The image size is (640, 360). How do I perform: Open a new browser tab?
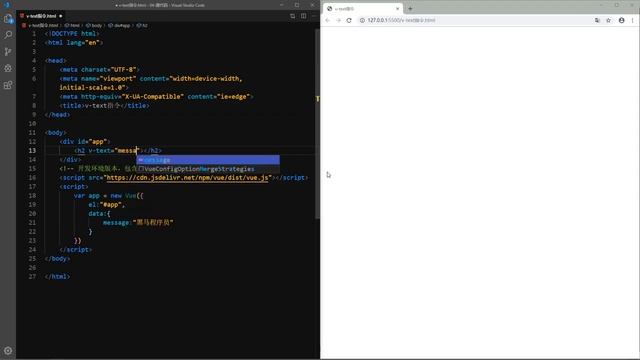[x=410, y=9]
